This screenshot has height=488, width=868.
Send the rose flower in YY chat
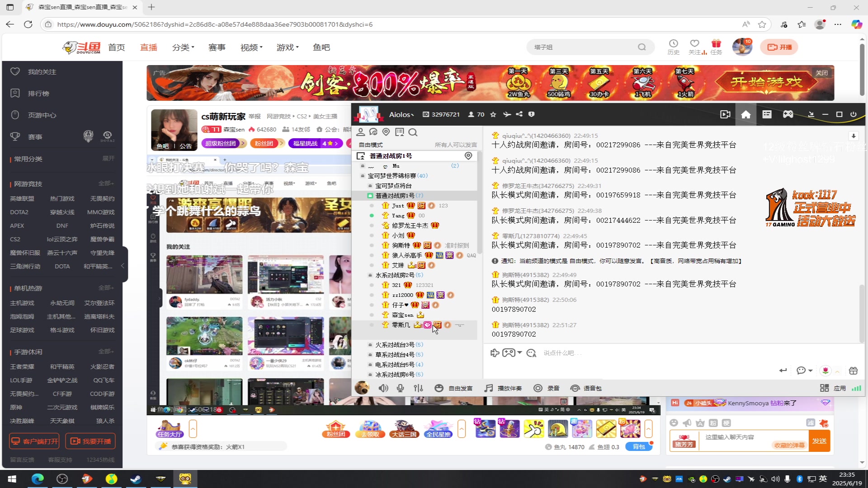[826, 371]
